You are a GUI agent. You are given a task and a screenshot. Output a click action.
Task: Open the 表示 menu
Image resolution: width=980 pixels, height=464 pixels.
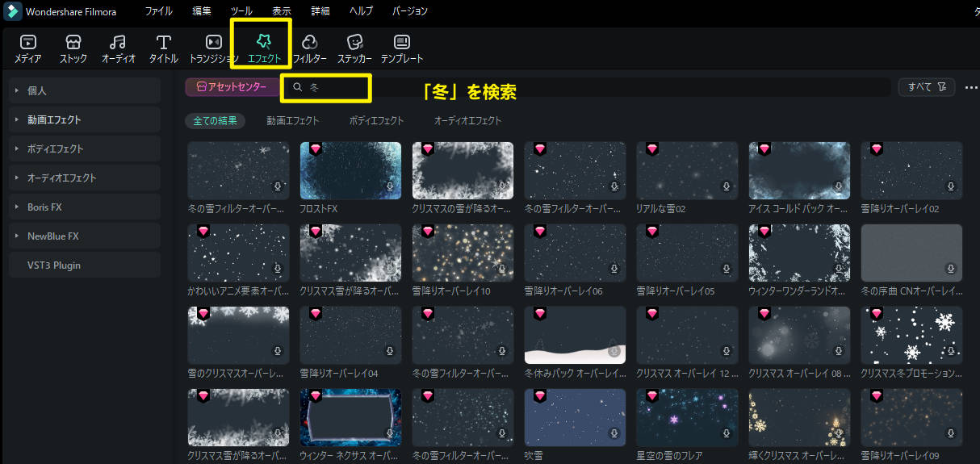click(x=282, y=11)
